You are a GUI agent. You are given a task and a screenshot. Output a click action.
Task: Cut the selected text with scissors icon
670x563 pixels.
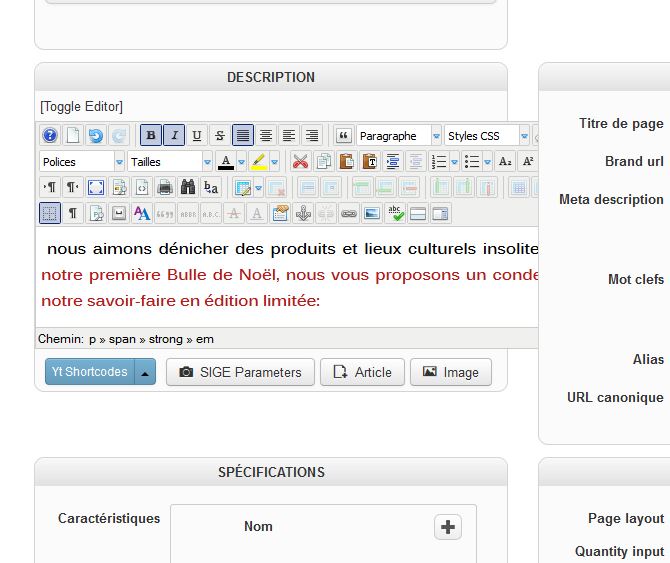click(x=300, y=162)
